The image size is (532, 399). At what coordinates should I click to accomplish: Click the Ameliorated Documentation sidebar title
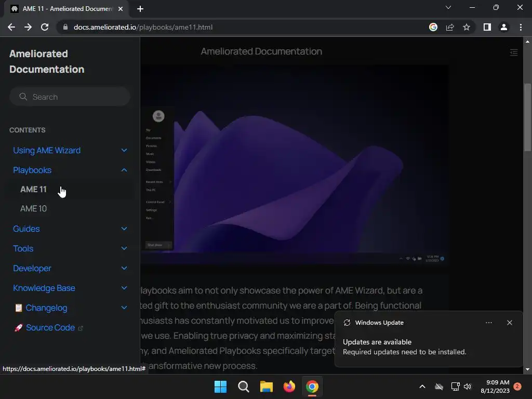point(47,61)
